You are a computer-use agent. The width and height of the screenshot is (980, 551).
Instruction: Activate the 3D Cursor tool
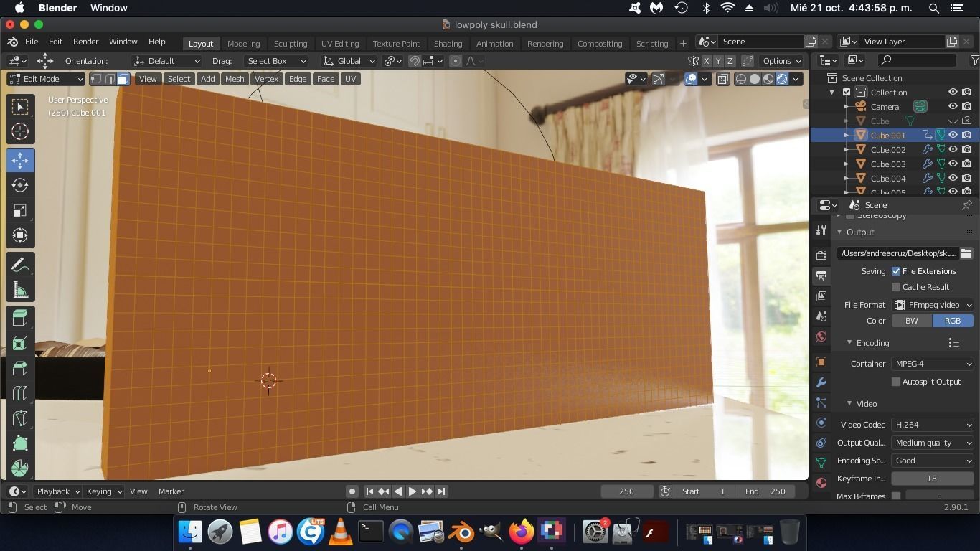point(20,131)
